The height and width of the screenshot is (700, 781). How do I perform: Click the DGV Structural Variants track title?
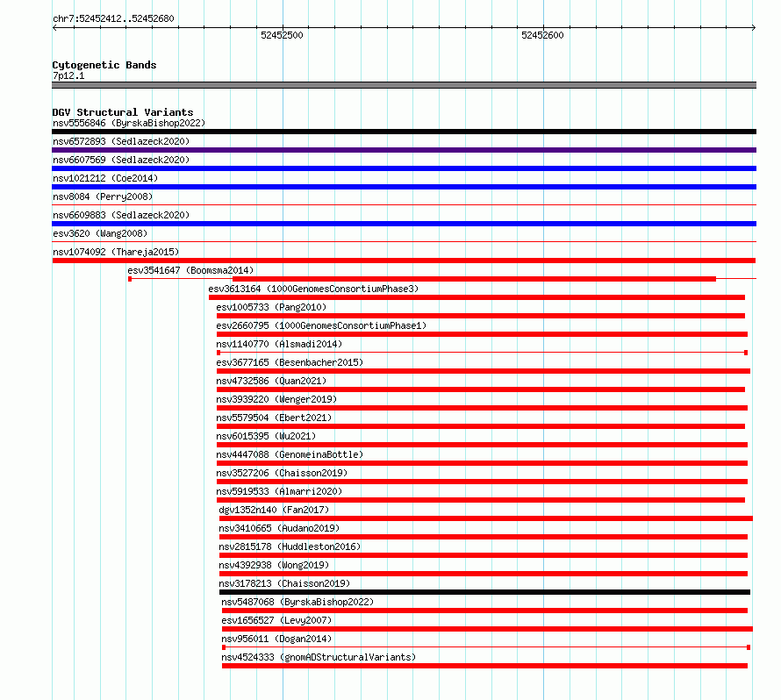(x=123, y=112)
